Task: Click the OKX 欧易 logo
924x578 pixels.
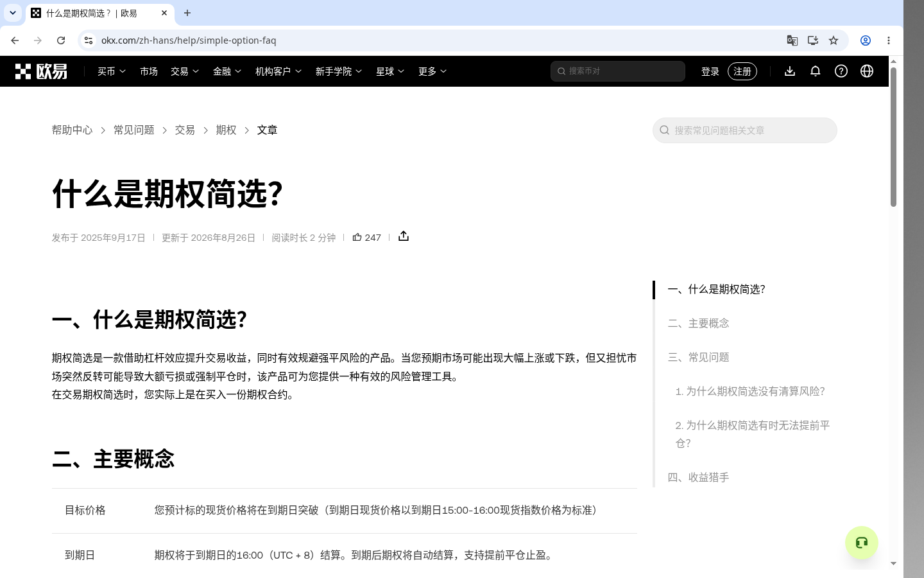Action: [41, 71]
